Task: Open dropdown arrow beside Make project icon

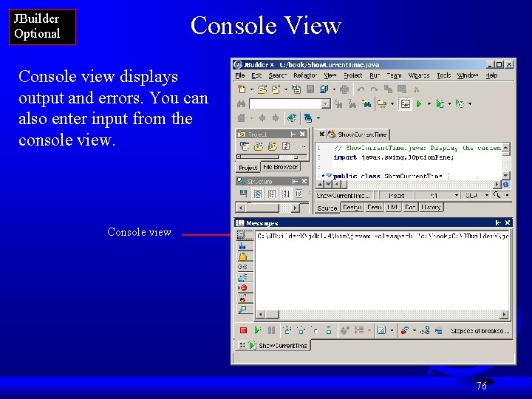Action: coord(392,104)
